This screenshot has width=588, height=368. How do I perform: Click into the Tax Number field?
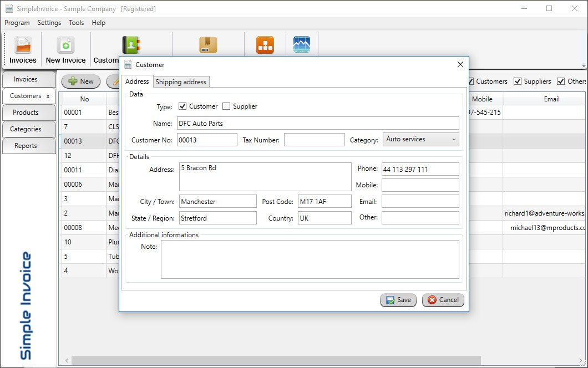tap(314, 140)
